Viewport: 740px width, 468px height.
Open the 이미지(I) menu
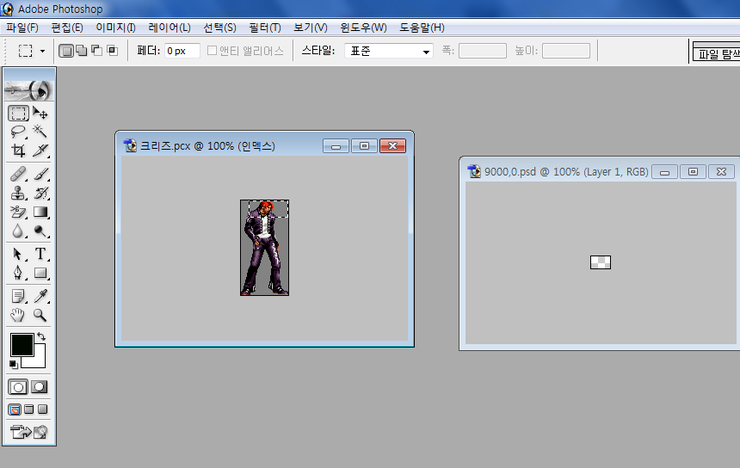coord(116,28)
